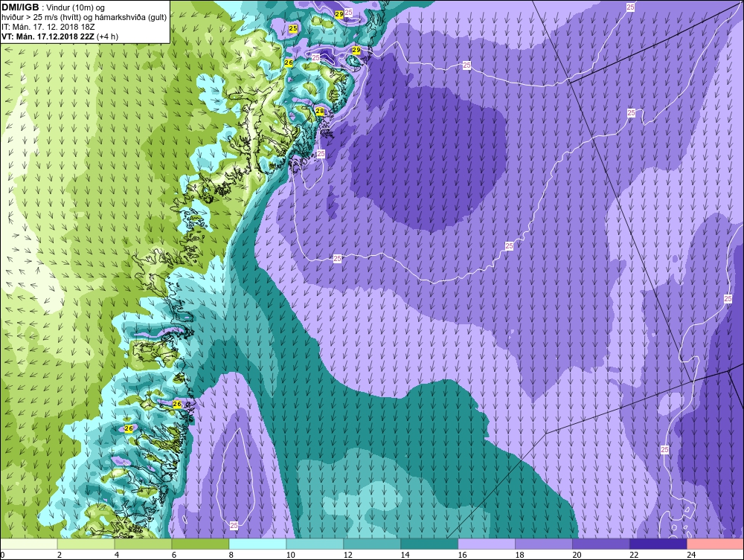
Task: Click legend scale value "24"
Action: click(691, 555)
